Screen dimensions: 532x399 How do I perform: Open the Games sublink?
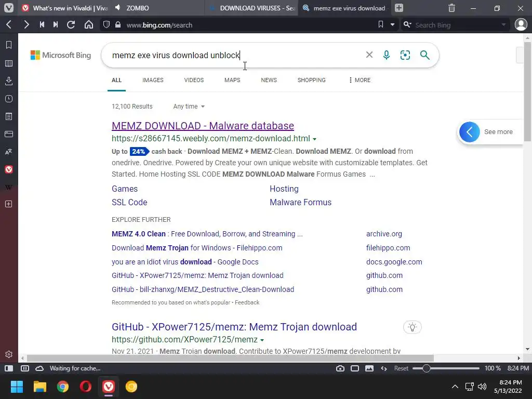pyautogui.click(x=125, y=189)
